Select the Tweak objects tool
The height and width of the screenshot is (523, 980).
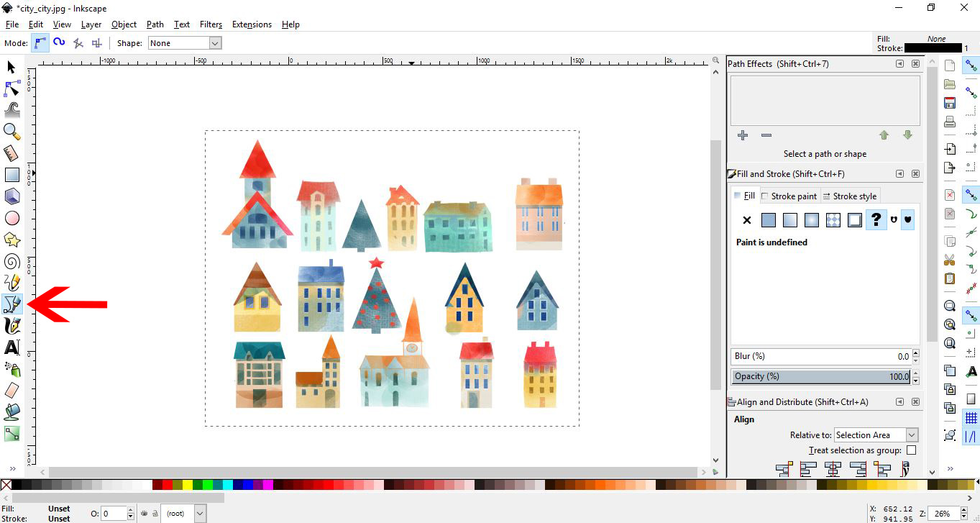pos(12,109)
